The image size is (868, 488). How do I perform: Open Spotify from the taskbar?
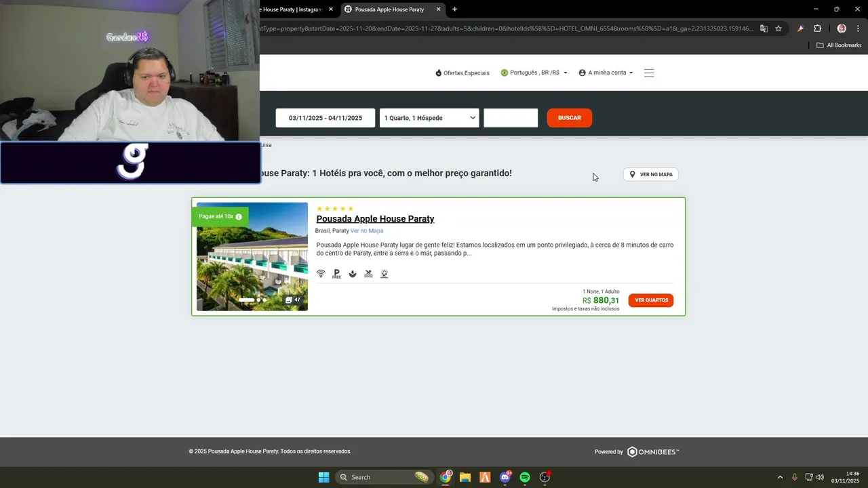coord(525,477)
